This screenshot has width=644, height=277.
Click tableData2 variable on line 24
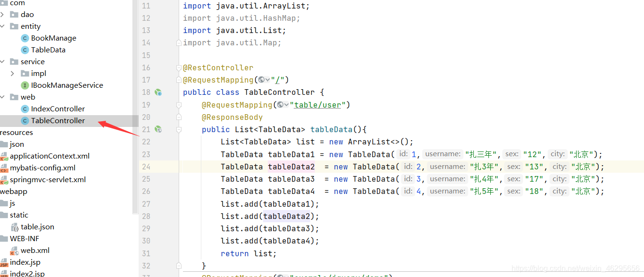tap(291, 167)
